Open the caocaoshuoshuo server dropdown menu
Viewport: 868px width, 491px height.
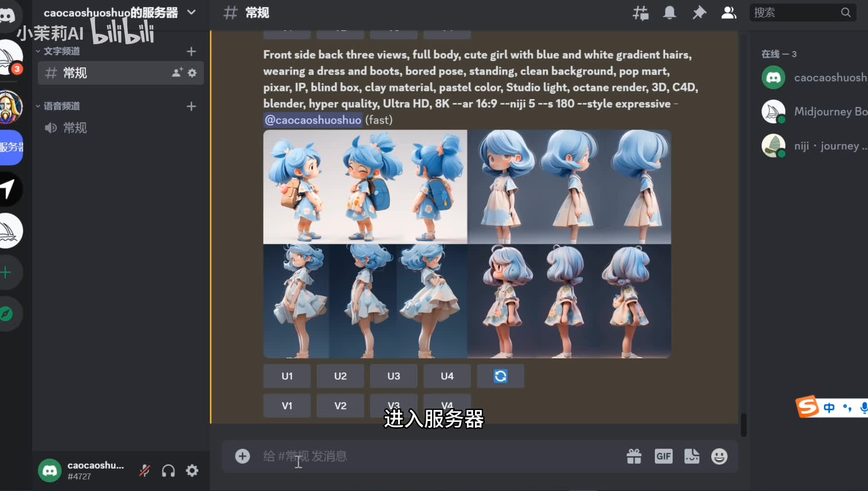click(x=191, y=12)
